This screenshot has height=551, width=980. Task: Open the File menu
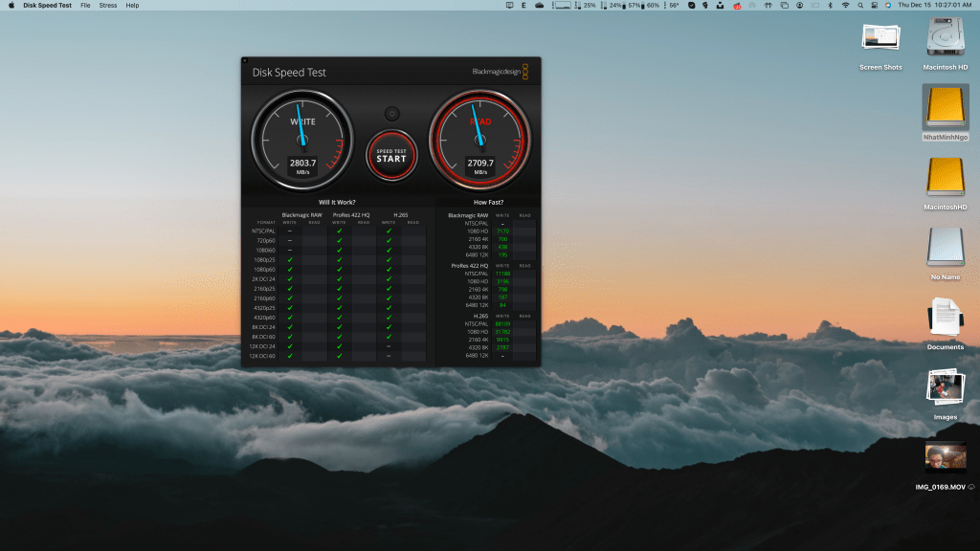pyautogui.click(x=86, y=6)
